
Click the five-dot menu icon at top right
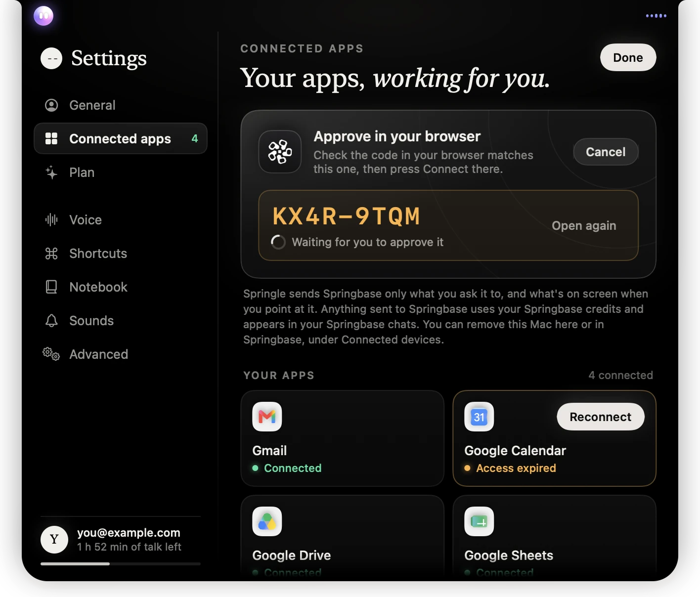click(x=656, y=16)
